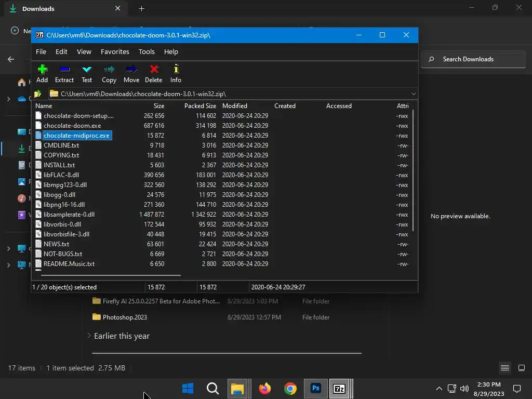Select chocolate-doom.exe in the archive
The width and height of the screenshot is (532, 399).
72,126
